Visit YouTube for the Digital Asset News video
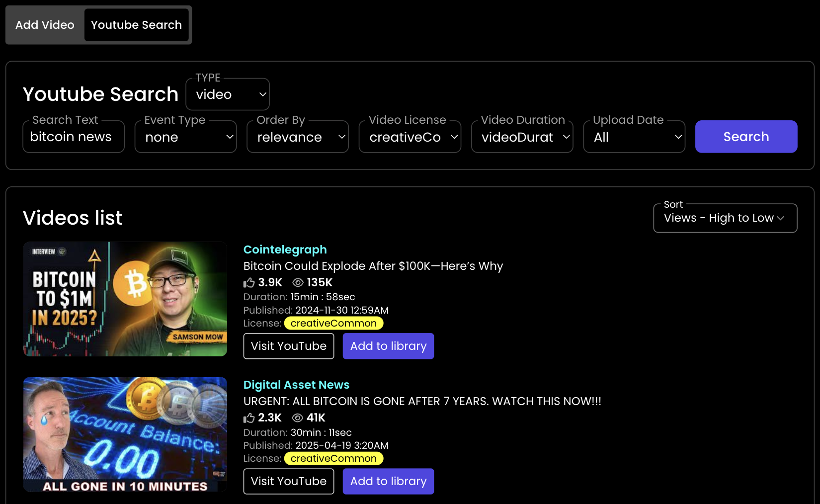 pos(289,481)
